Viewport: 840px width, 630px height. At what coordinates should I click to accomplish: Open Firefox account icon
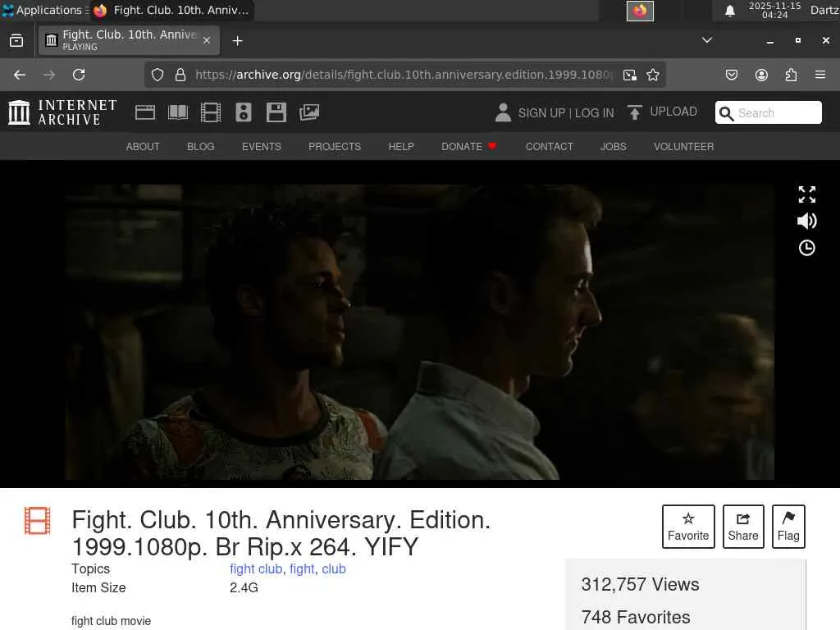(761, 75)
